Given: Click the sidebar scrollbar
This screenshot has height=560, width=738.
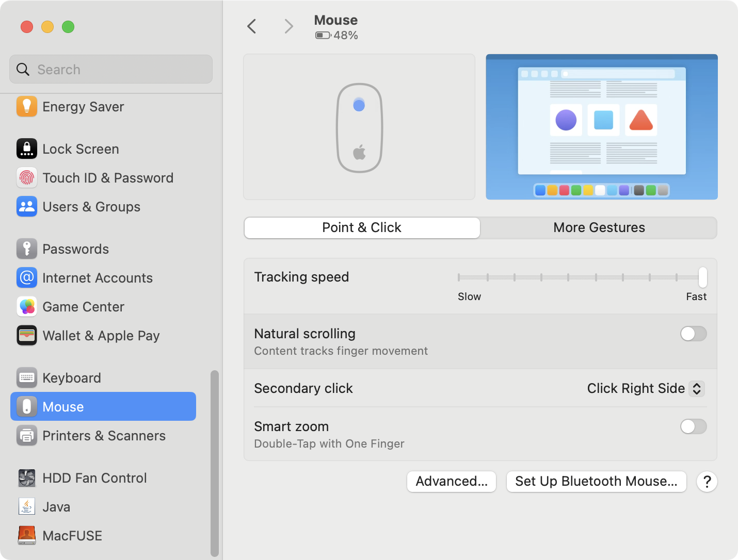Looking at the screenshot, I should [215, 463].
